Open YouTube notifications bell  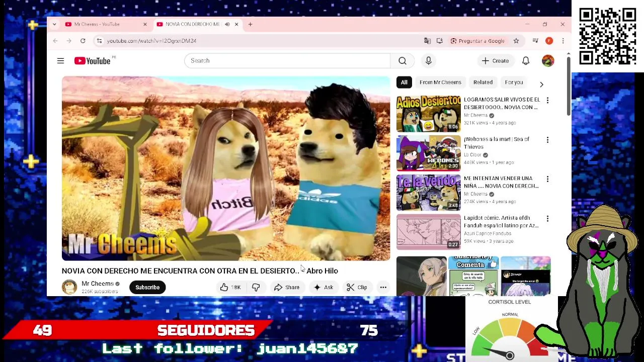pos(526,61)
